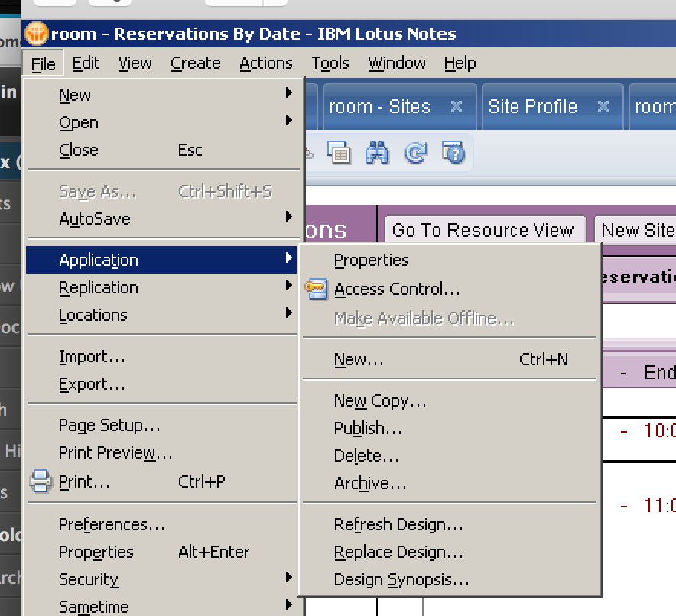
Task: Click the key icon beside Access Control
Action: (317, 289)
